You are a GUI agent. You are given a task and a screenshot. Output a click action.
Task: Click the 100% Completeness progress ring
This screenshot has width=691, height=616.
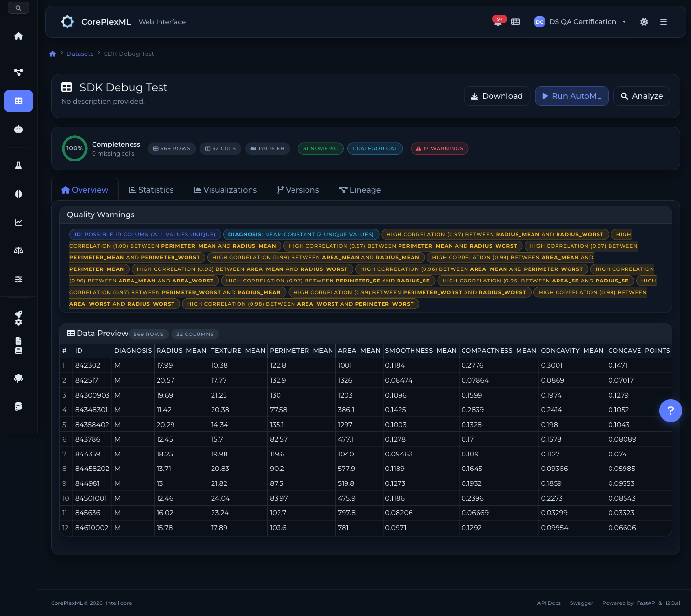pos(75,148)
